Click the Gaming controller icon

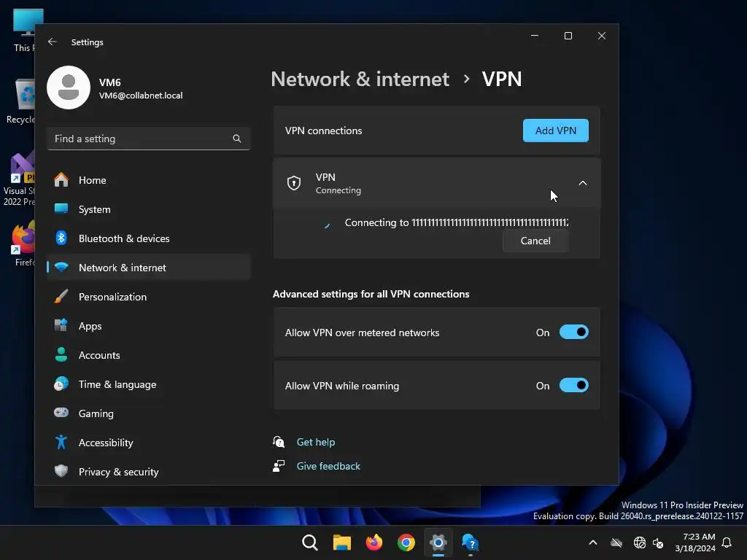(61, 413)
